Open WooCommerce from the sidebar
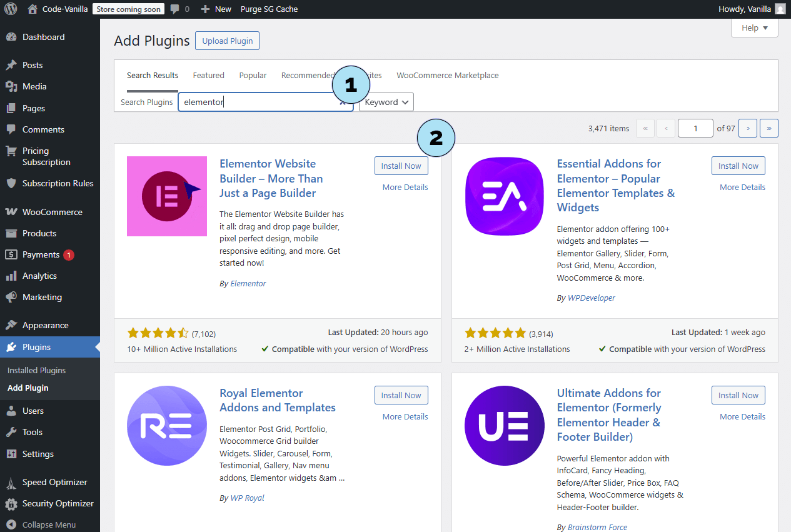The image size is (791, 532). (52, 212)
